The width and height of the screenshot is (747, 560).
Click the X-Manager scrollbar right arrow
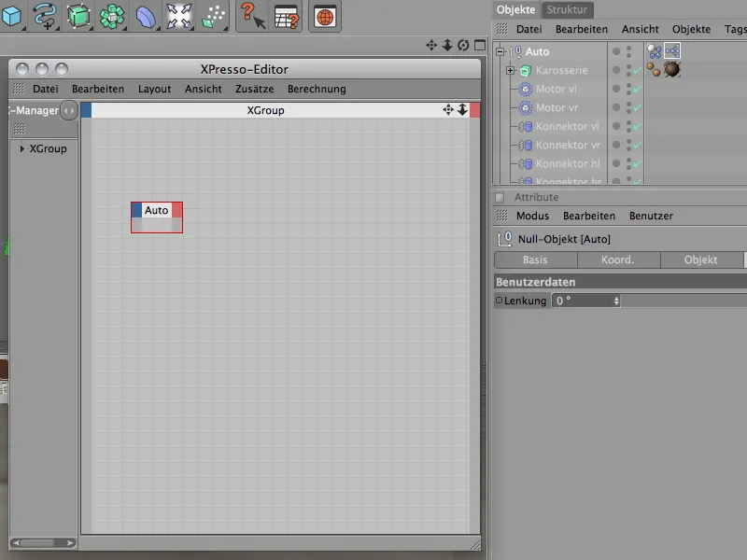(70, 543)
